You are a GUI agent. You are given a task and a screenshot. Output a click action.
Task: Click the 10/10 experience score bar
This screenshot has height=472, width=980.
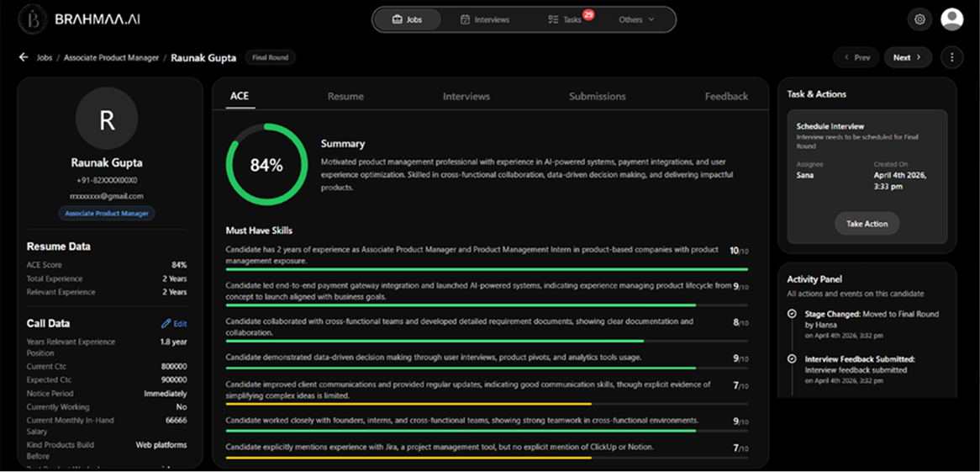tap(487, 269)
